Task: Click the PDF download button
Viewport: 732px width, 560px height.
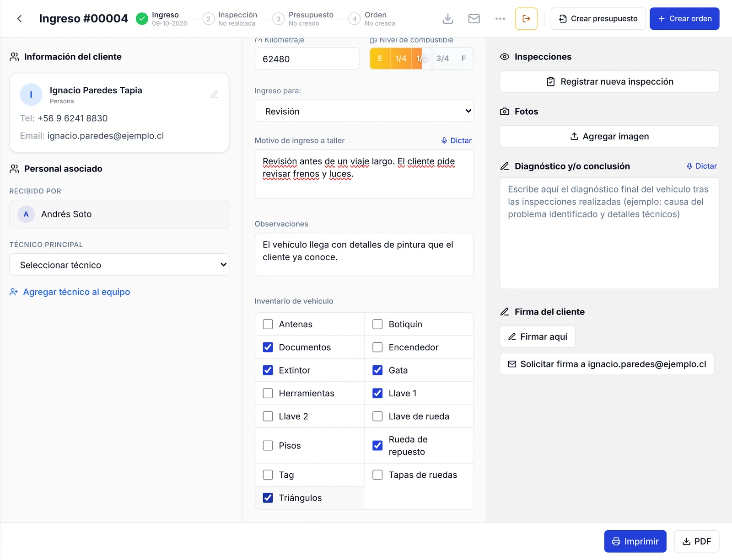Action: [x=696, y=541]
